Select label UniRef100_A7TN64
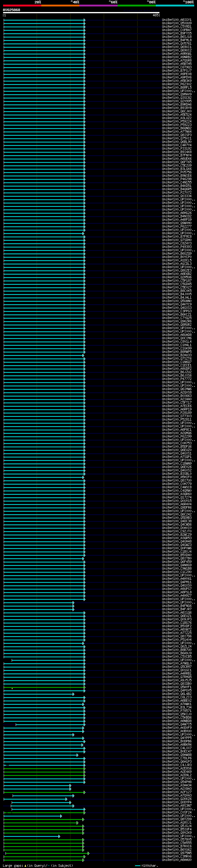197x868 pixels. [x=176, y=132]
